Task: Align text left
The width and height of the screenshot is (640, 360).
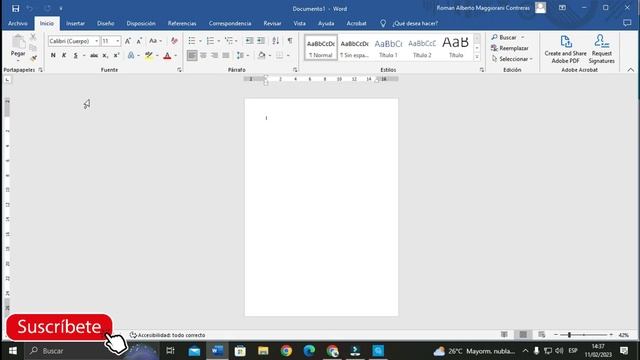Action: coord(192,56)
